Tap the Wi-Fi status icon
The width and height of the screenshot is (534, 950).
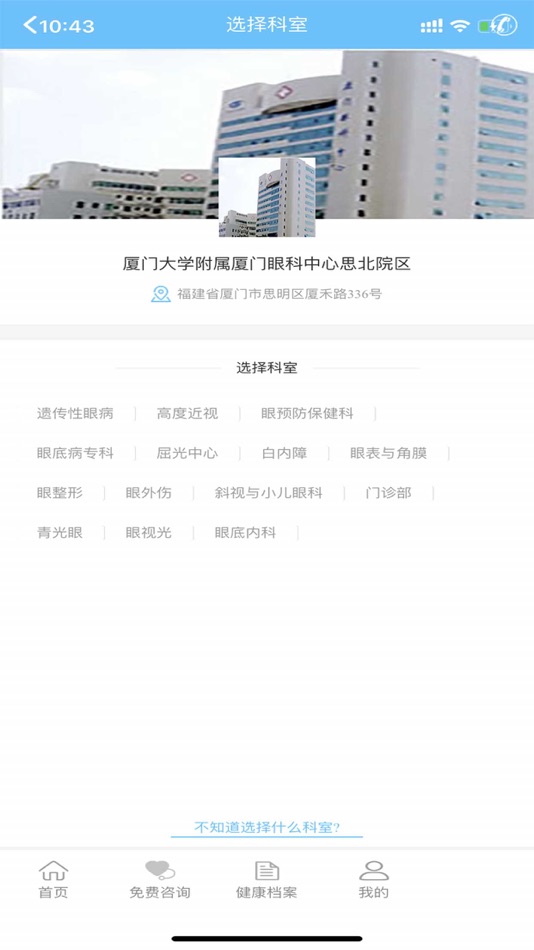pos(460,25)
